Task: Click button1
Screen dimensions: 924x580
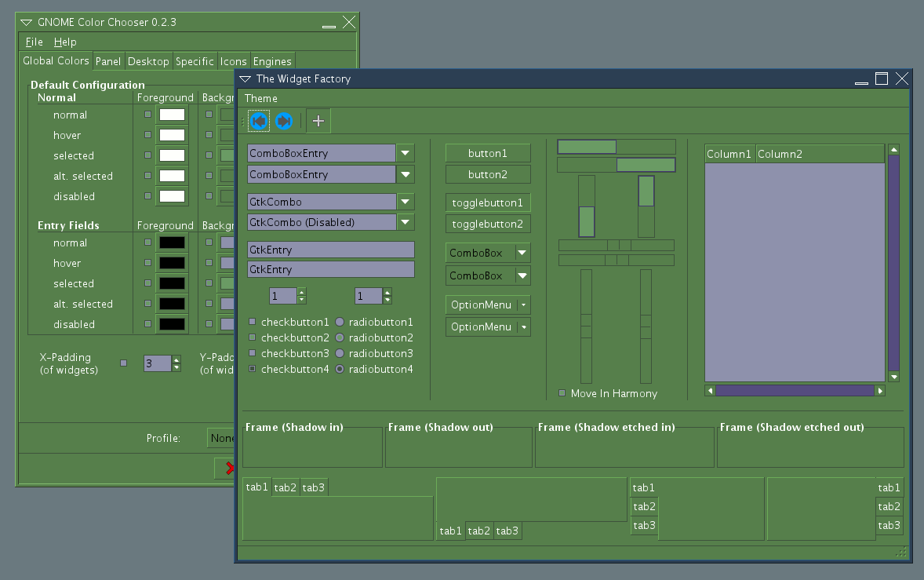Action: (488, 153)
